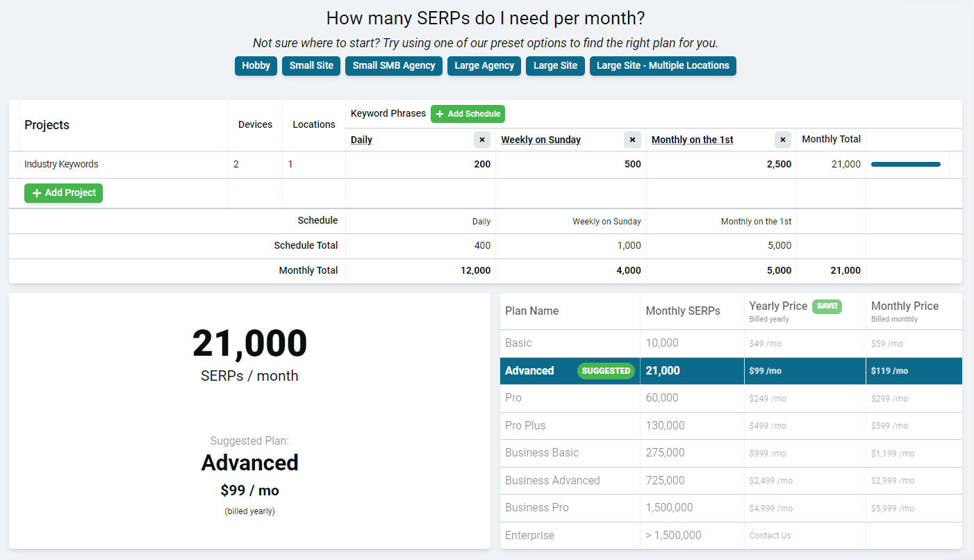Choose the Small Site preset
Screen dimensions: 974x560
point(311,66)
